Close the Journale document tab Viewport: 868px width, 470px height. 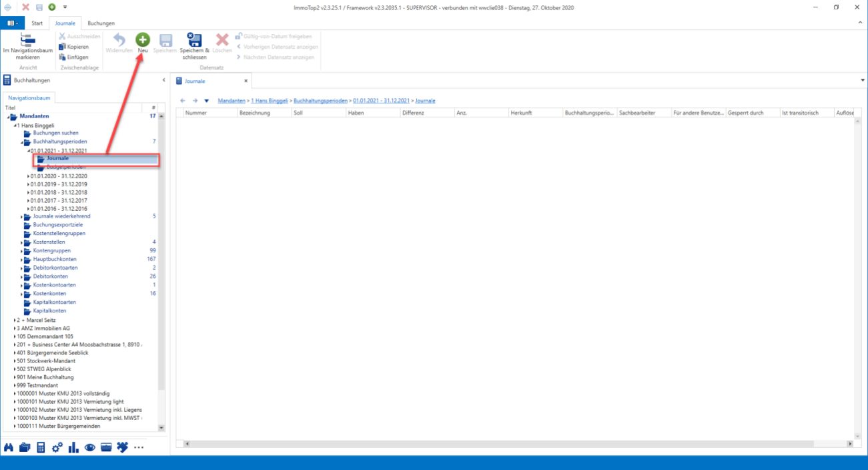click(x=246, y=81)
